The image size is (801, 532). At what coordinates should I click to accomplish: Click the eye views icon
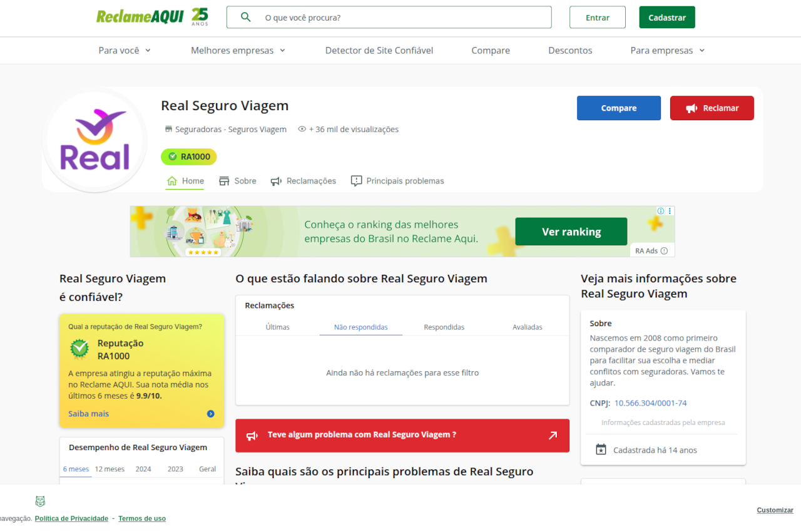tap(302, 129)
